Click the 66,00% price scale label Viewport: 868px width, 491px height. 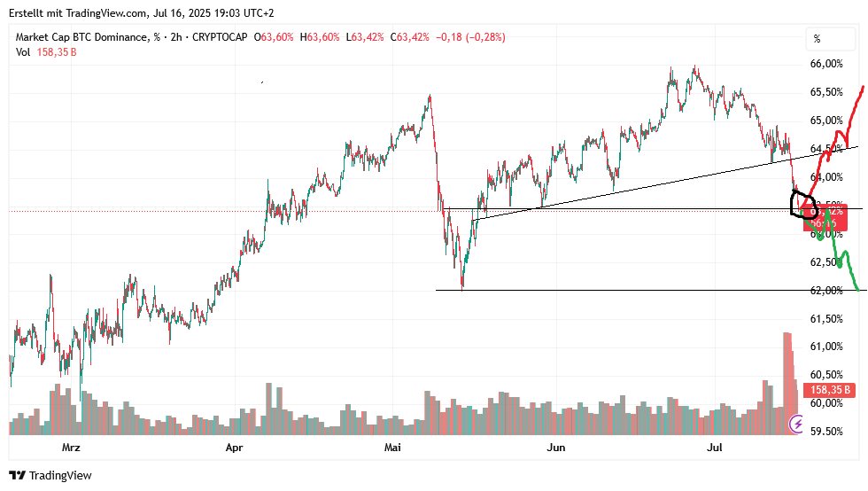click(825, 64)
